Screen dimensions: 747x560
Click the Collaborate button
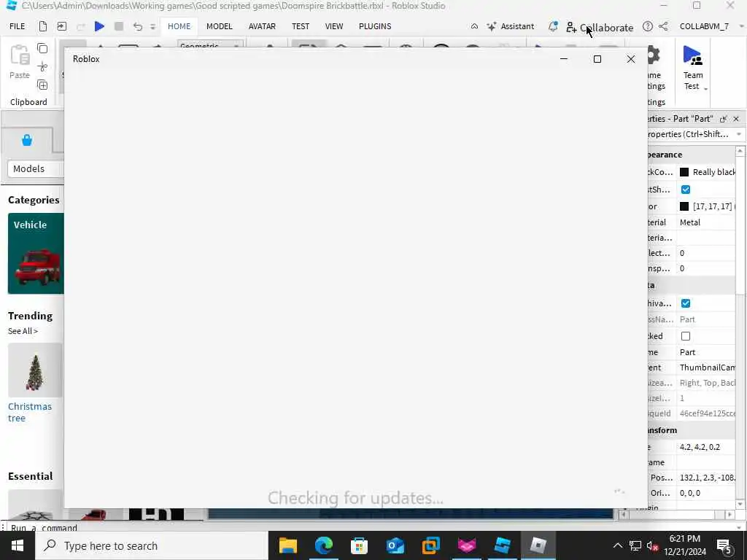click(600, 28)
